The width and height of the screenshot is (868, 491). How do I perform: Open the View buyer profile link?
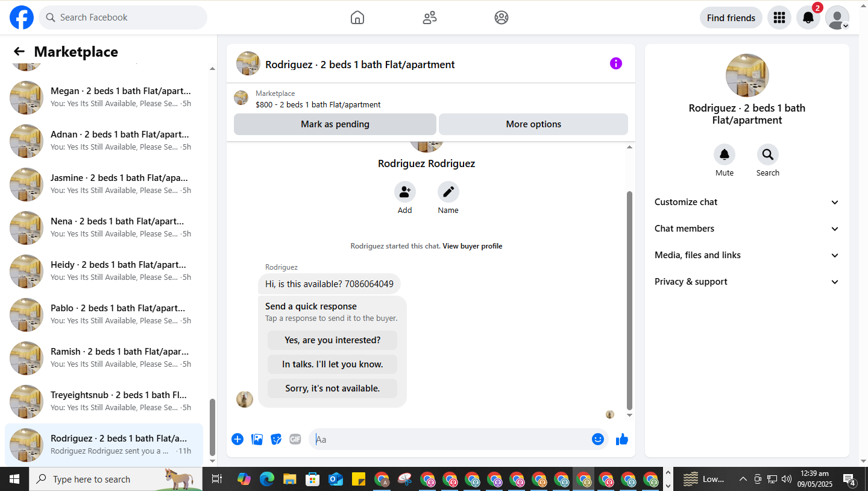click(473, 246)
